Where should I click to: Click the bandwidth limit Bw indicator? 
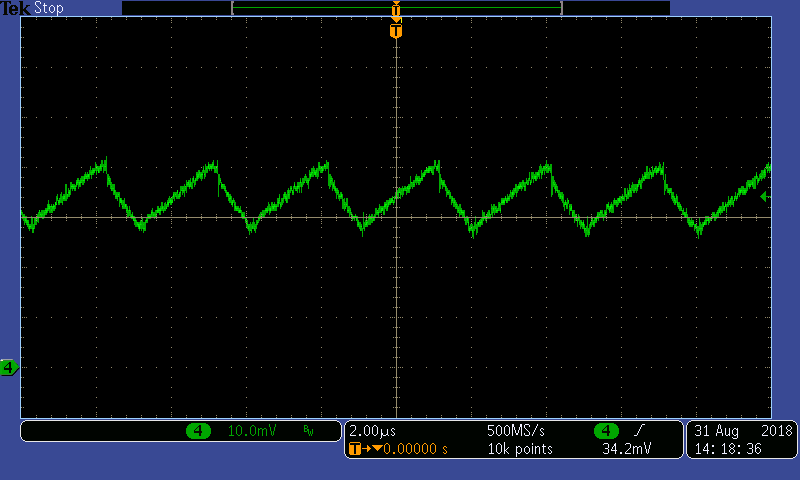308,431
